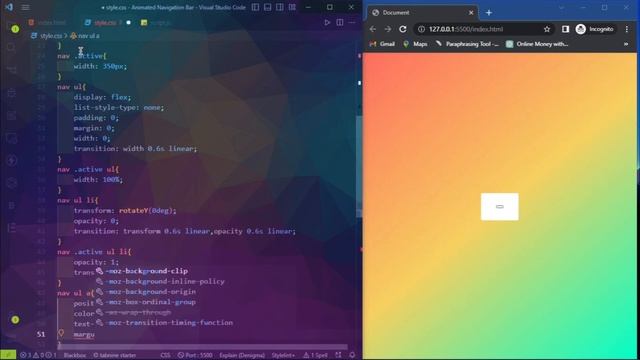Click Stylelint+ status bar item
Image resolution: width=640 pixels, height=360 pixels.
(x=283, y=355)
